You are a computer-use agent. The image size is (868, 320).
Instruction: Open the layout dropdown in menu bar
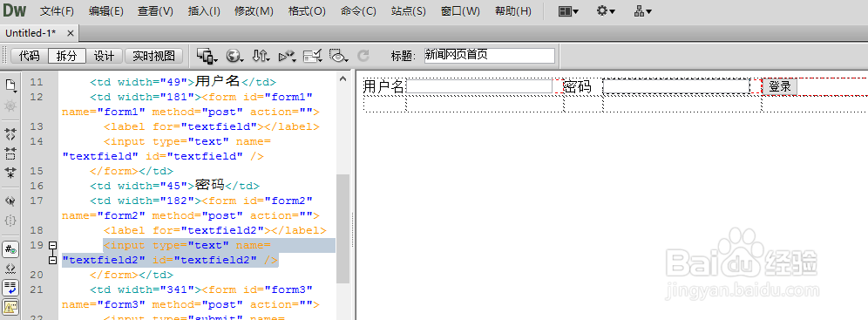[x=568, y=11]
